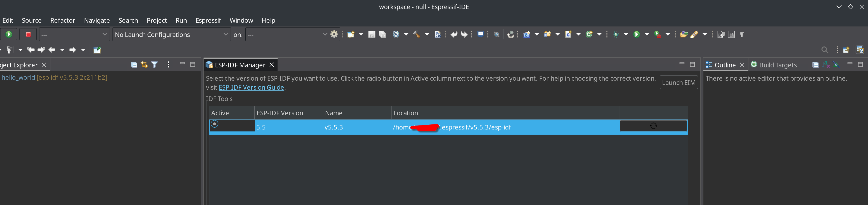
Task: Click the toolbar magnifier search icon
Action: click(825, 50)
